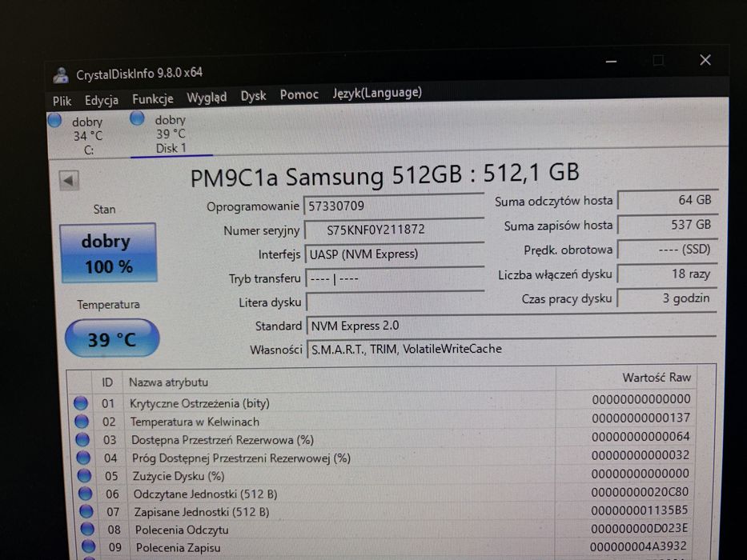Viewport: 747px width, 560px height.
Task: Select Odczytane Jednostki (512 B) attribute
Action: 205,494
